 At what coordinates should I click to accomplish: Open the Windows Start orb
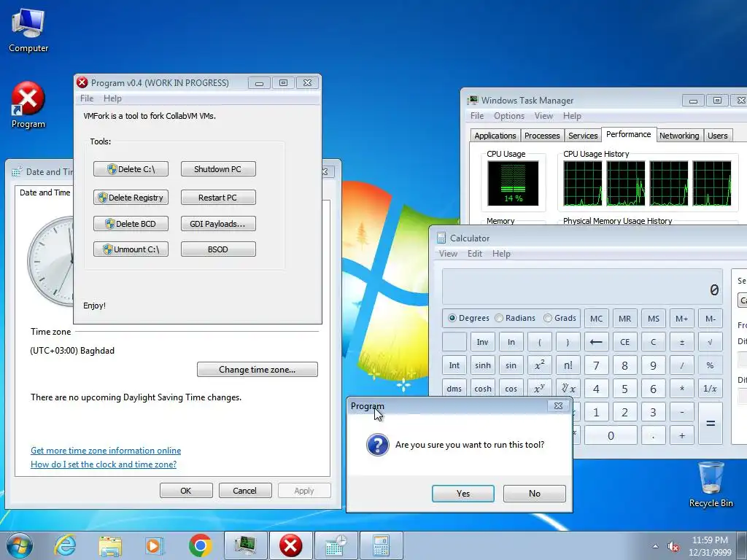20,545
